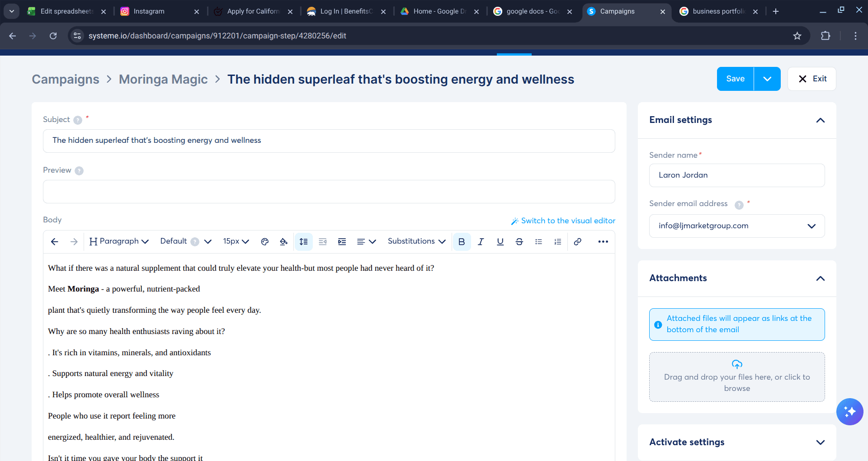Open the text color palette

265,242
